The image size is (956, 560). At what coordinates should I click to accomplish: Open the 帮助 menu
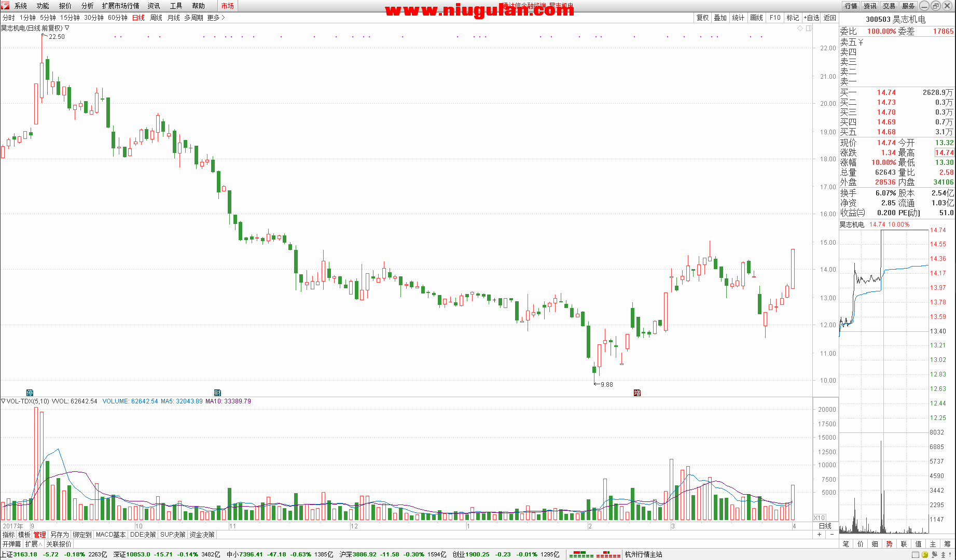tap(199, 6)
